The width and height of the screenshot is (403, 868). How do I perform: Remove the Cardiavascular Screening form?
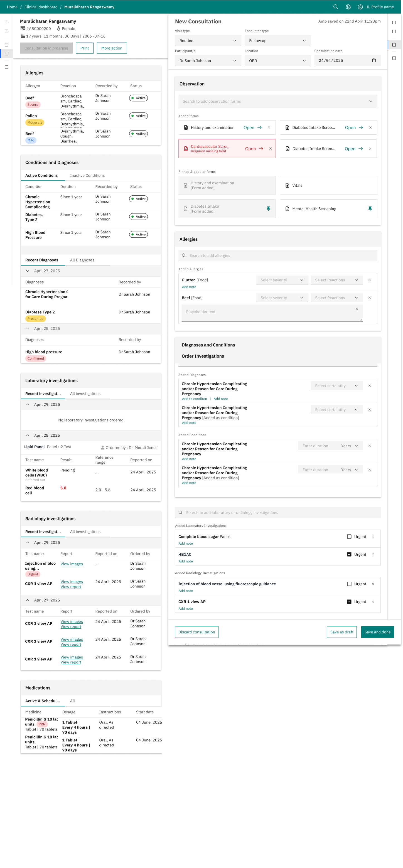coord(270,149)
